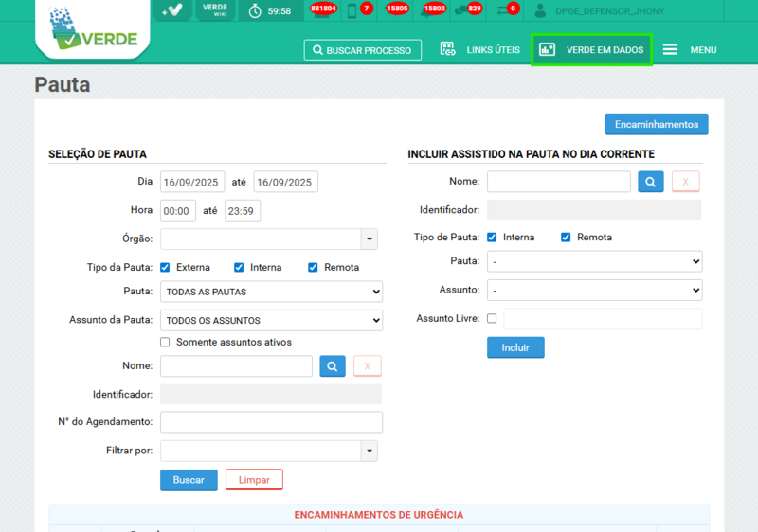Click the session timer clock icon
758x532 pixels.
255,11
